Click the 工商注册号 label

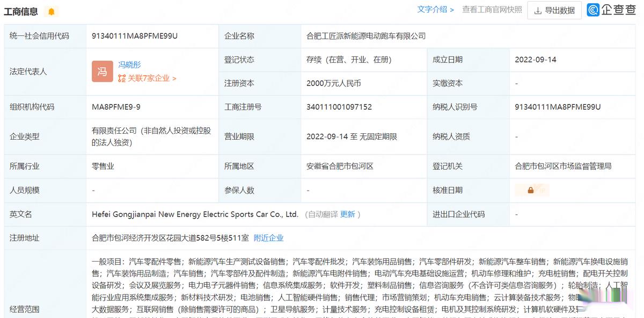pos(243,107)
